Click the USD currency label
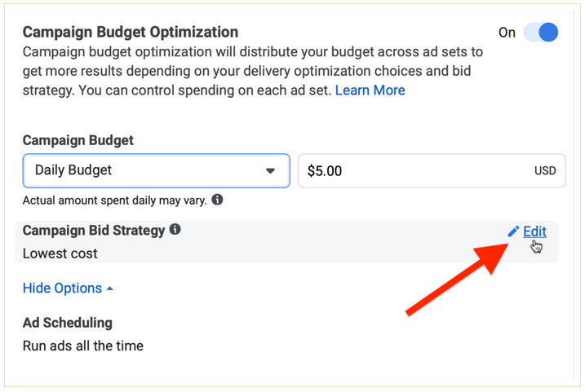 click(x=545, y=170)
